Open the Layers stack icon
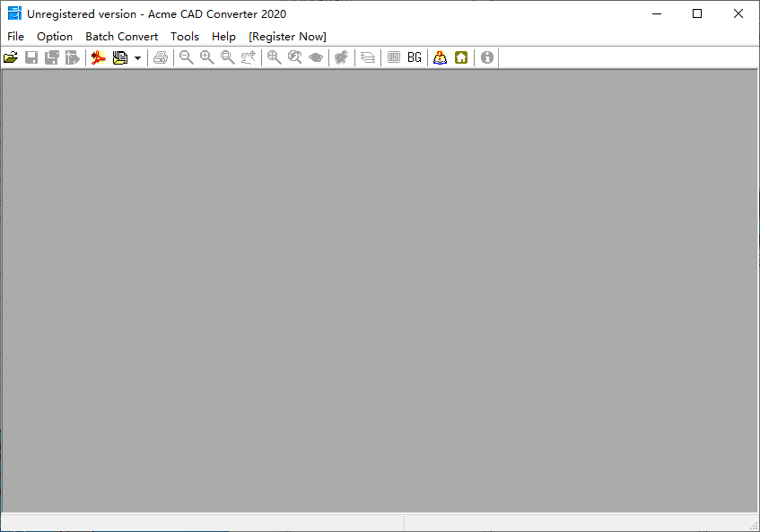Image resolution: width=760 pixels, height=532 pixels. 367,57
